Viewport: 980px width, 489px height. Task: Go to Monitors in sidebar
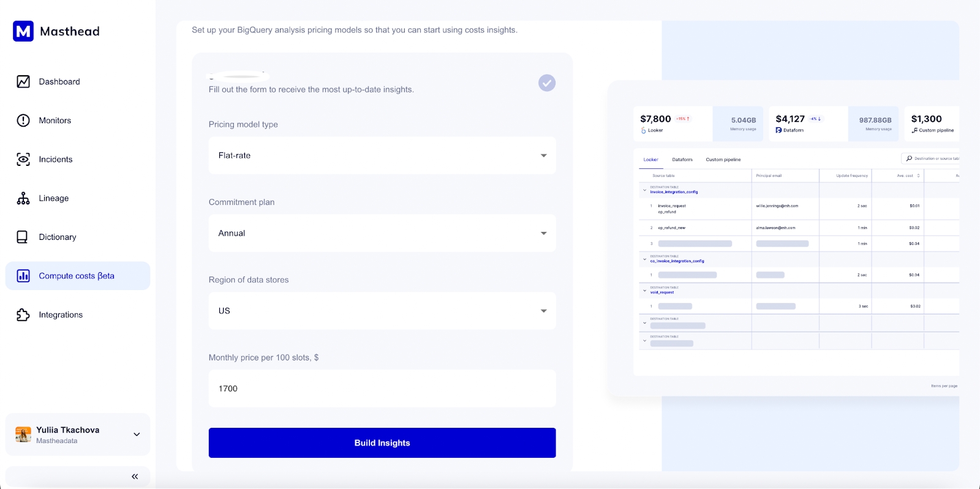point(55,121)
